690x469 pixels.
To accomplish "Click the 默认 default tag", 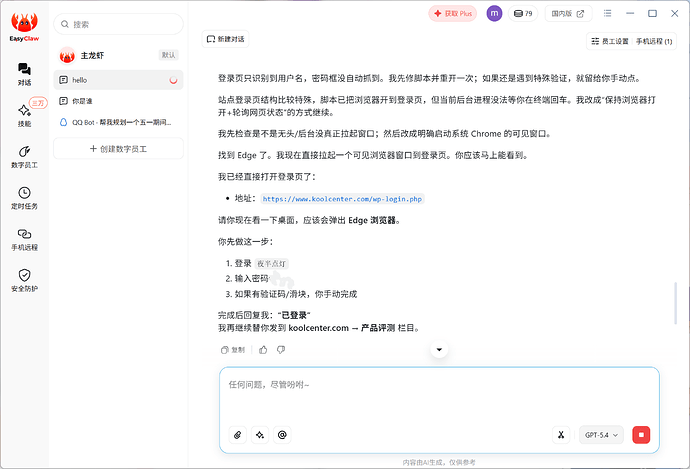I will point(168,55).
